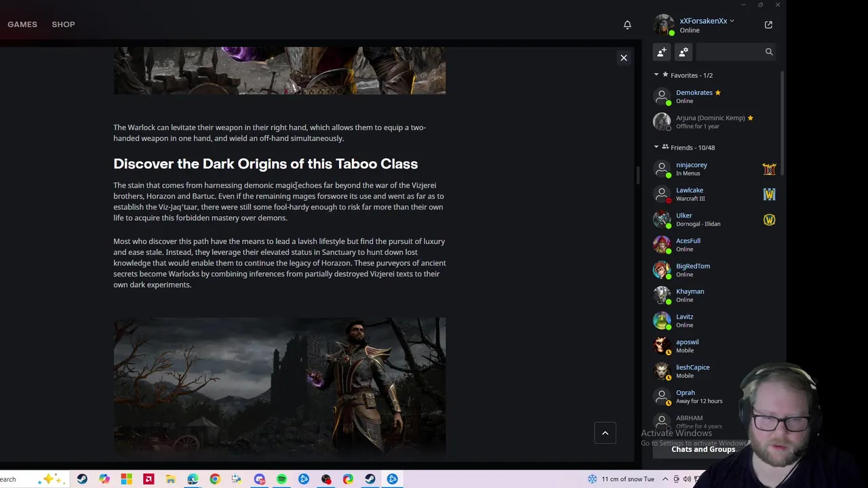Show hidden system tray icons
The width and height of the screenshot is (868, 488).
pyautogui.click(x=665, y=479)
